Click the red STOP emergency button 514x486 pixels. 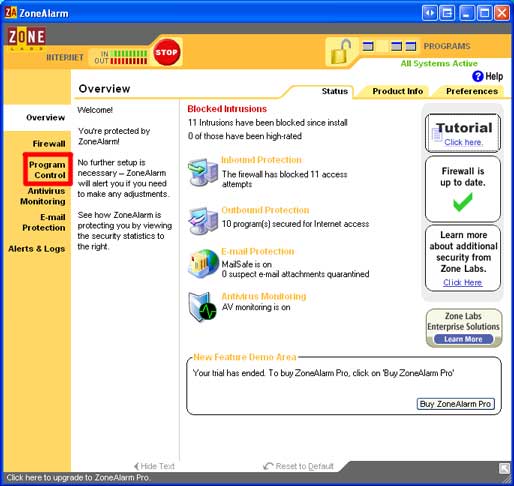pos(166,52)
